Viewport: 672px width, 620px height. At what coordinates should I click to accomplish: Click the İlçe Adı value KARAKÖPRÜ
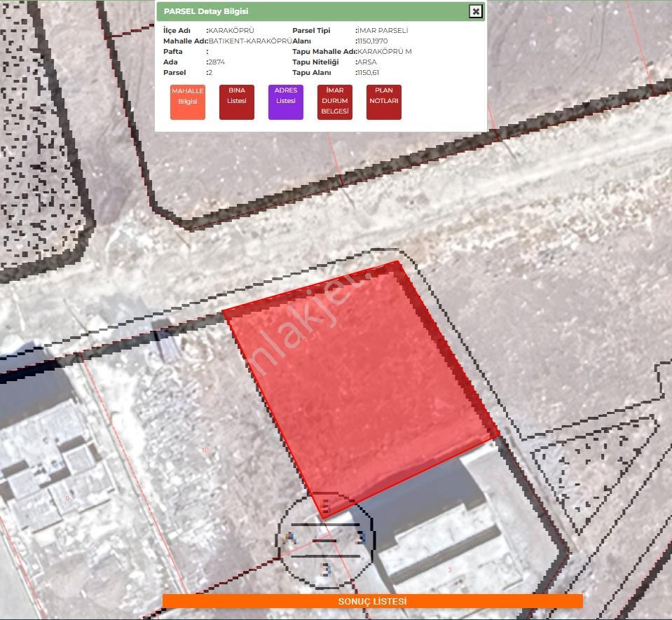(x=231, y=30)
